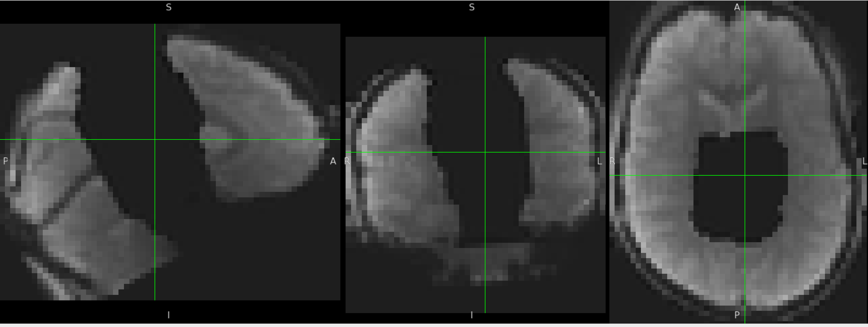Click the sagittal view brain slice
This screenshot has height=327, width=868.
click(170, 162)
